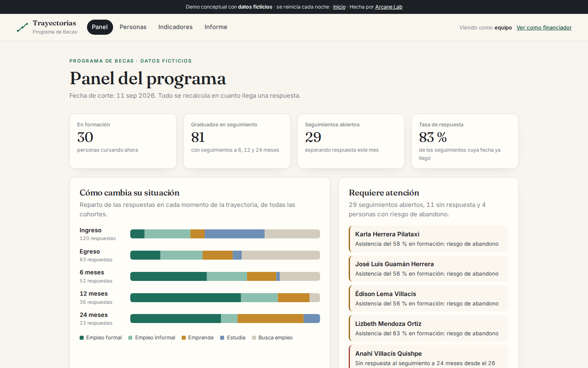Click the 'Empleo formal' legend color swatch
This screenshot has height=368, width=588.
point(82,338)
